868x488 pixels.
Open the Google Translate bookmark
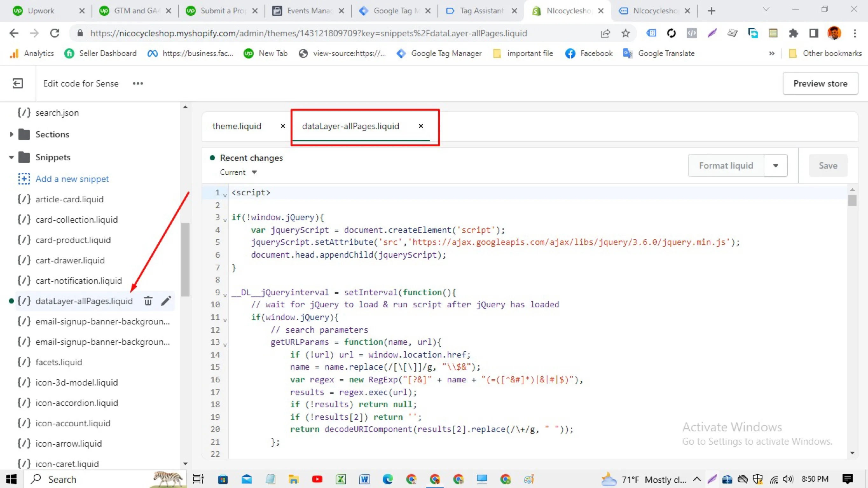[659, 54]
